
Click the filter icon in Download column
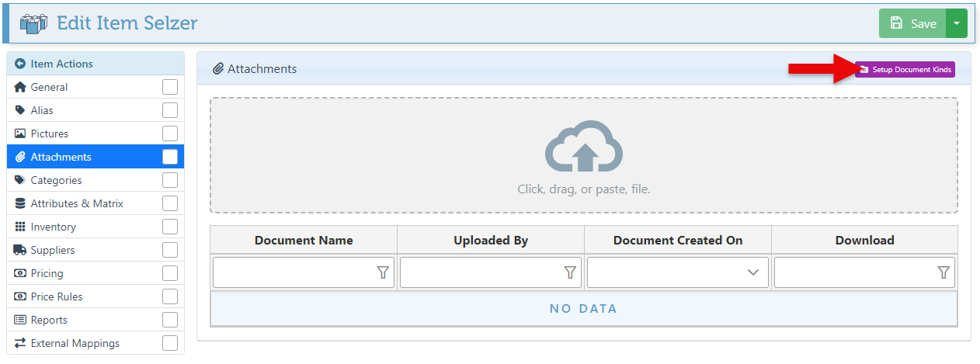point(944,272)
